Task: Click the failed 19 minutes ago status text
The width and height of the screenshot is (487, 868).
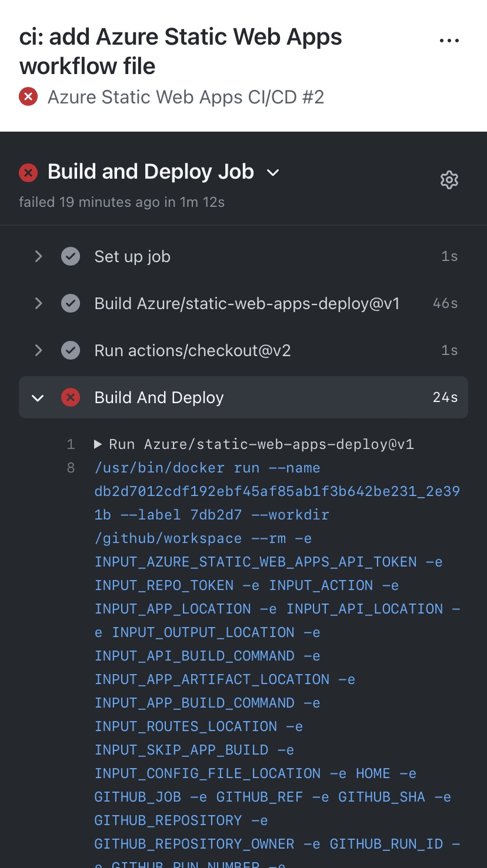Action: point(122,202)
